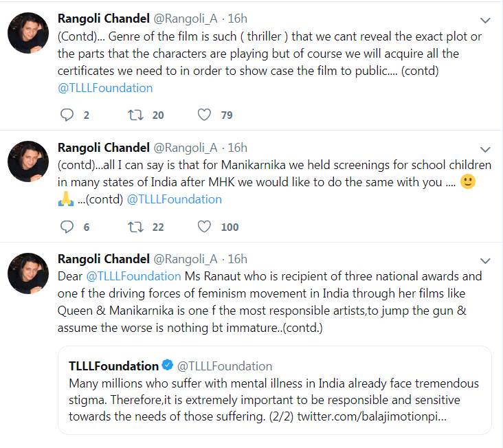Viewport: 503px width, 448px height.
Task: Open the quoted TLLLFoundation tweet card
Action: coord(274,390)
